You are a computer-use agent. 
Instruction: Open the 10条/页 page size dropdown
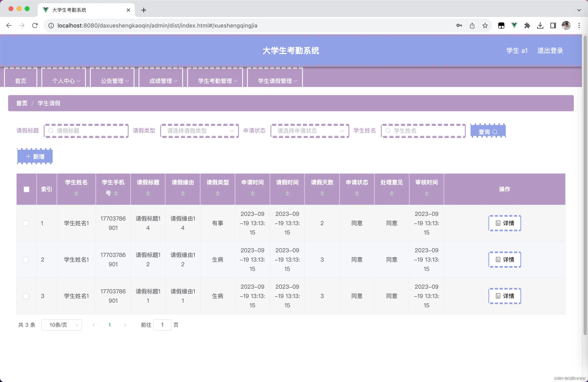click(x=62, y=325)
